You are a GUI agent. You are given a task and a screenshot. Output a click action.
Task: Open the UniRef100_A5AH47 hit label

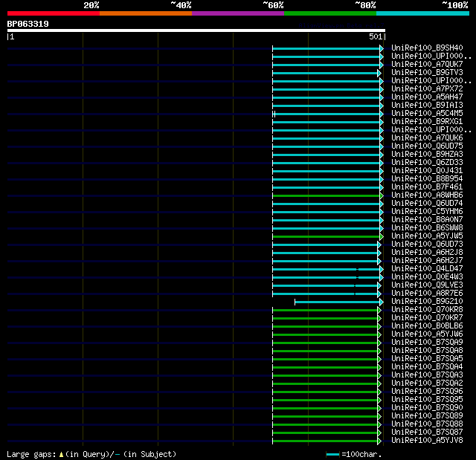point(427,97)
